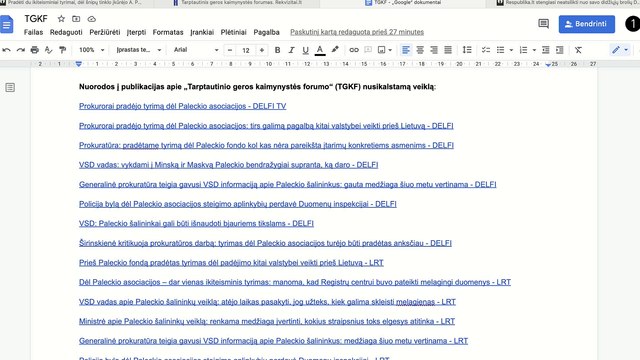Insert an image using the toolbar icon
Image resolution: width=640 pixels, height=360 pixels.
[382, 50]
